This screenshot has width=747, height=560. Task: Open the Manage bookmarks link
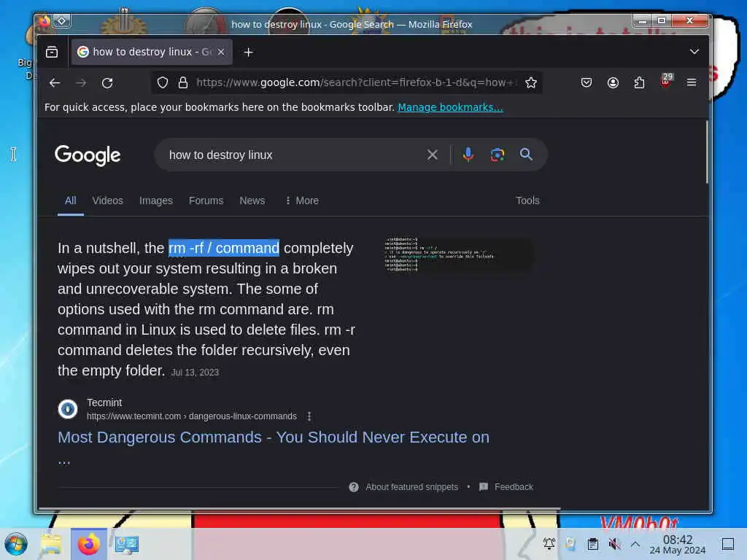450,107
